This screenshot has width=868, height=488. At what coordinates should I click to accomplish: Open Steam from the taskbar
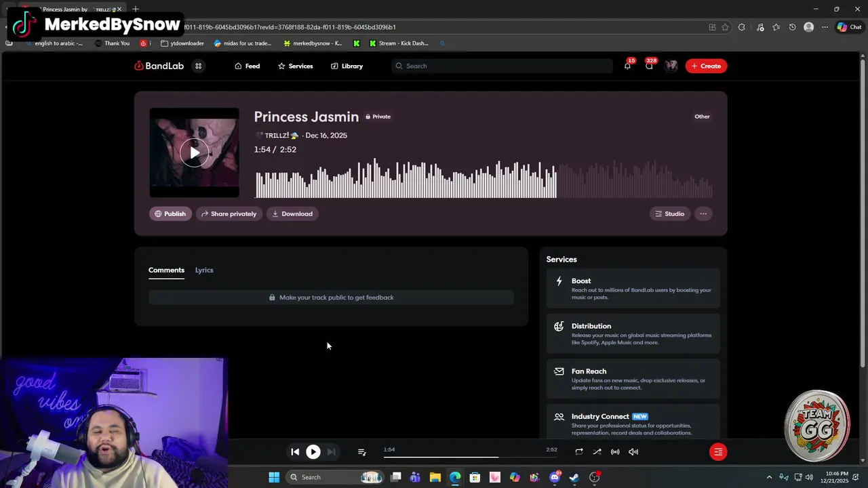(x=574, y=477)
